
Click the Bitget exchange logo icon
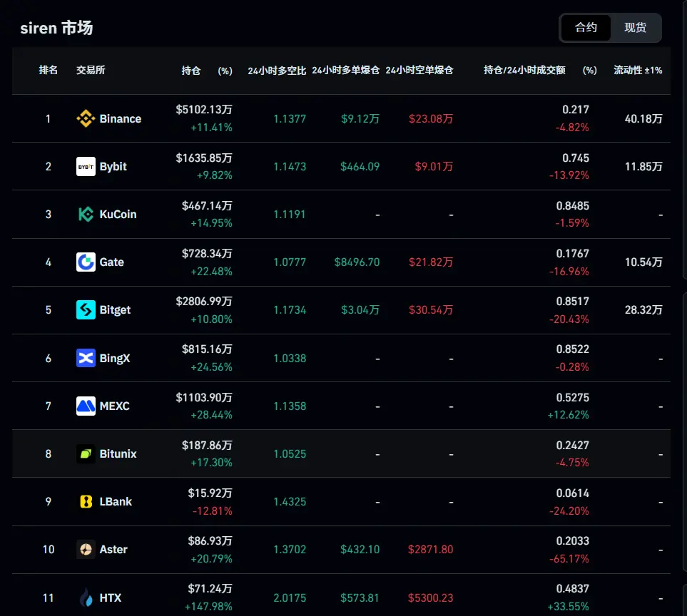pos(86,310)
